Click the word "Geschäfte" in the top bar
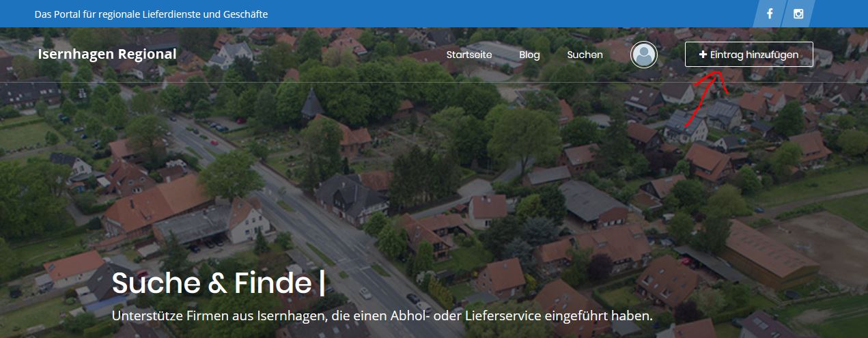Viewport: 868px width, 338px height. point(244,14)
